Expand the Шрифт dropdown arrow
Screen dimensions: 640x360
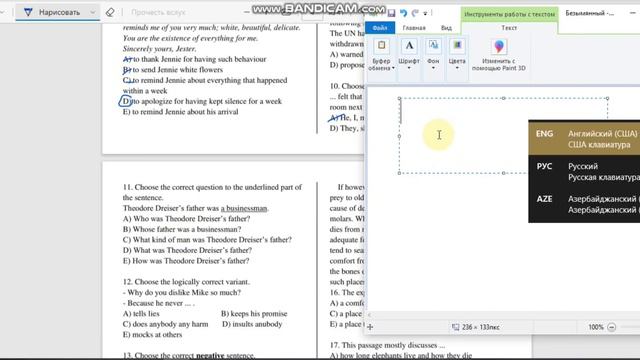pos(409,68)
